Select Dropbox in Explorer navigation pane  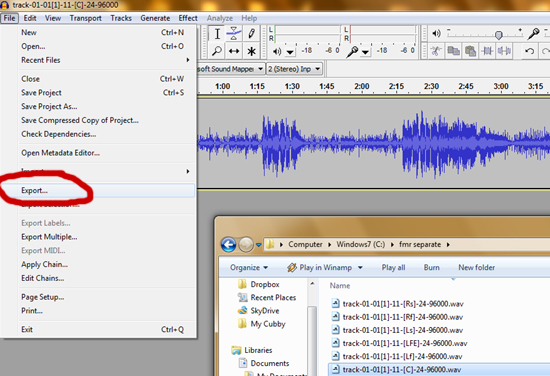click(x=265, y=284)
